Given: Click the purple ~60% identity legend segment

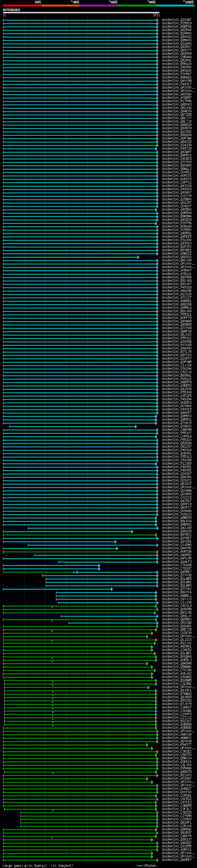Looking at the screenshot, I should tap(99, 6).
